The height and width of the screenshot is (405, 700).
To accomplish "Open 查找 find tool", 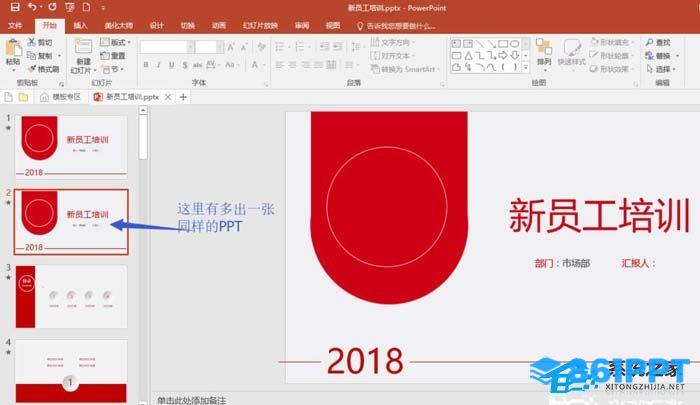I will click(x=658, y=42).
